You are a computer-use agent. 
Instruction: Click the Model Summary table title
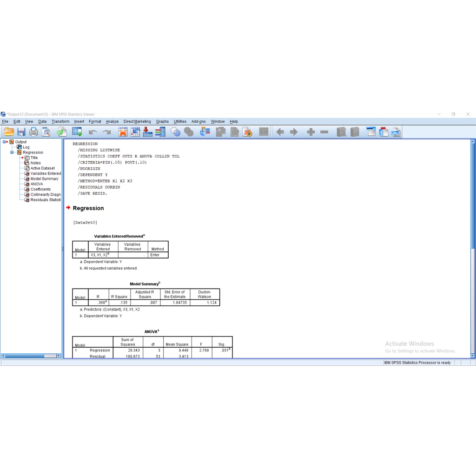(x=145, y=284)
